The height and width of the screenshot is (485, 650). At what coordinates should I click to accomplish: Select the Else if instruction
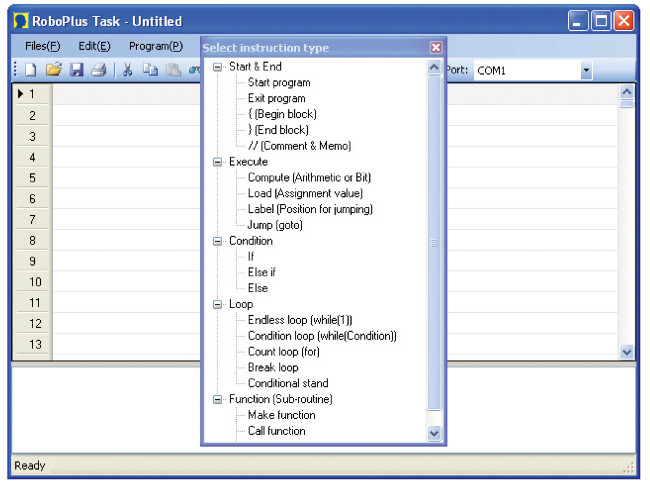(x=262, y=272)
